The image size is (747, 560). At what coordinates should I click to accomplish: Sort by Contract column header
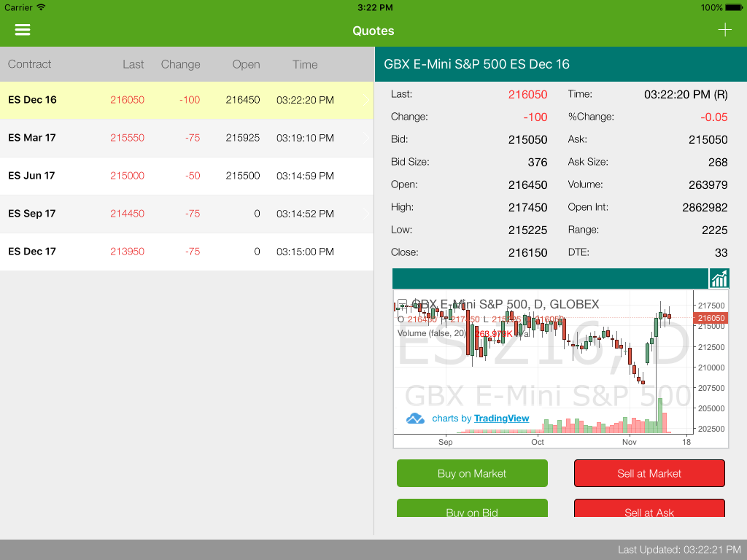point(29,64)
